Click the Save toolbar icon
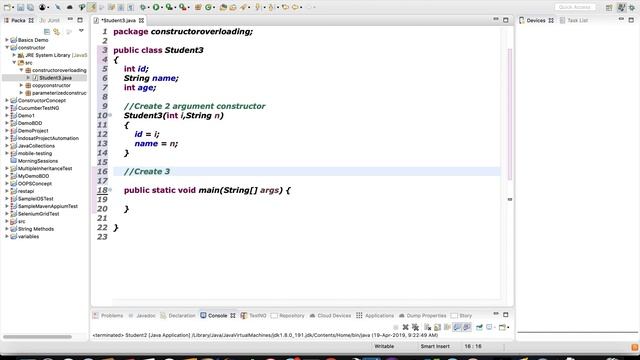 (20, 7)
